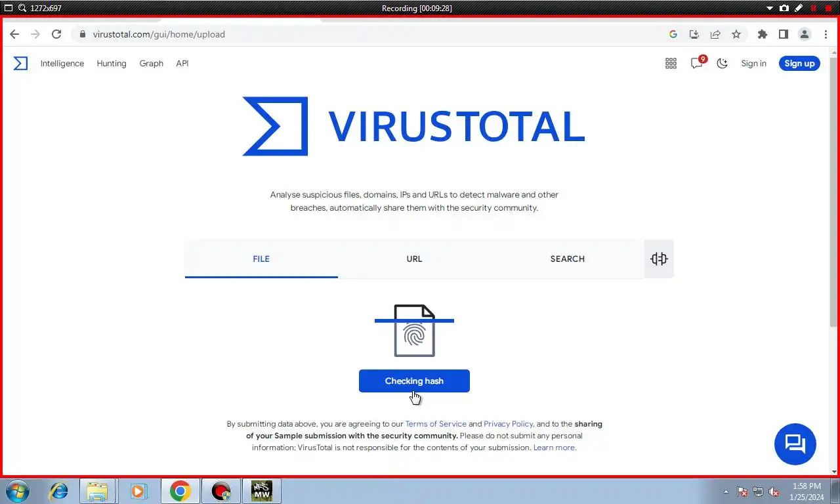Click the icon right of the SEARCH tab

[x=659, y=259]
